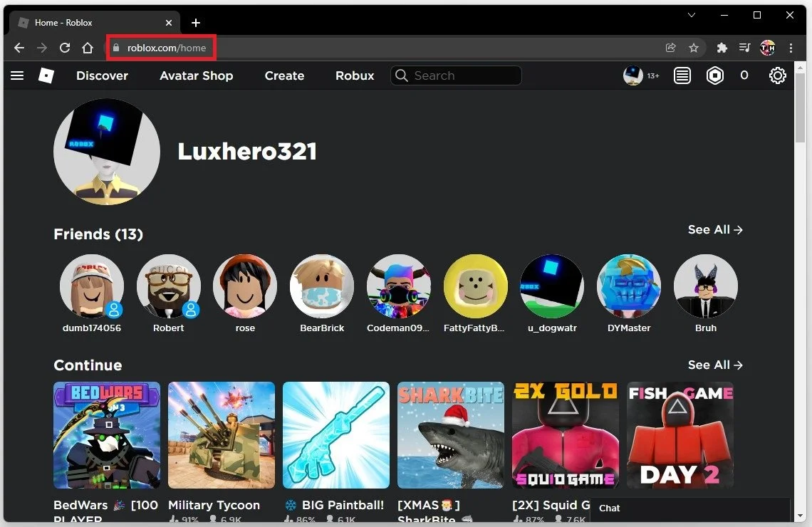The width and height of the screenshot is (812, 527).
Task: Open the BedWars game thumbnail
Action: (x=107, y=435)
